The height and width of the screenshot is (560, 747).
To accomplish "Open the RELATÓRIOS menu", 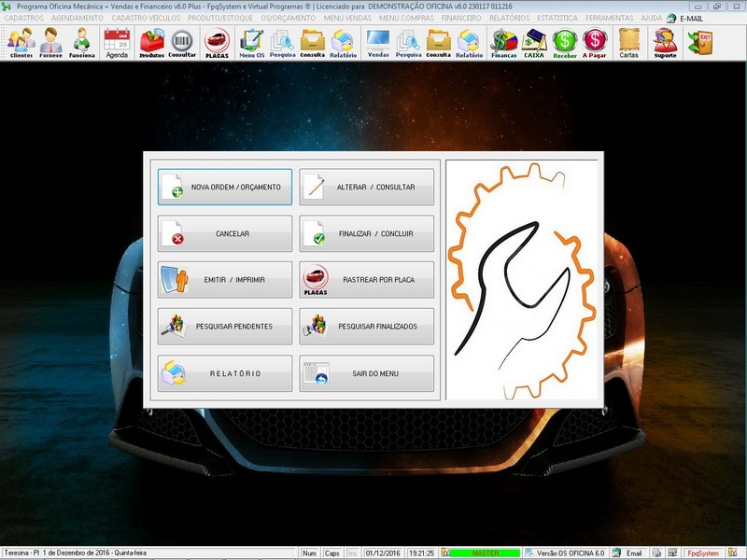I will (x=509, y=18).
